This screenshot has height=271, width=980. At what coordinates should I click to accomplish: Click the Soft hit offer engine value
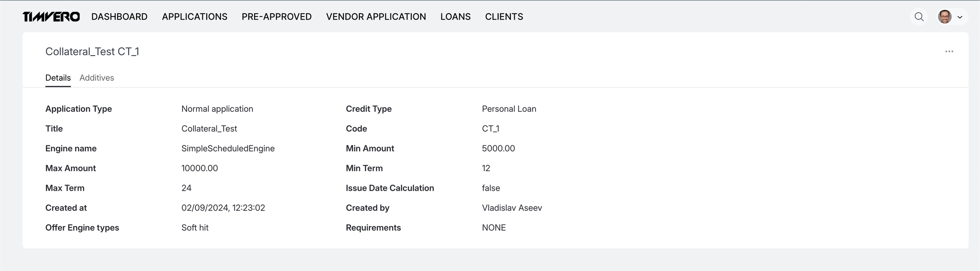(195, 228)
